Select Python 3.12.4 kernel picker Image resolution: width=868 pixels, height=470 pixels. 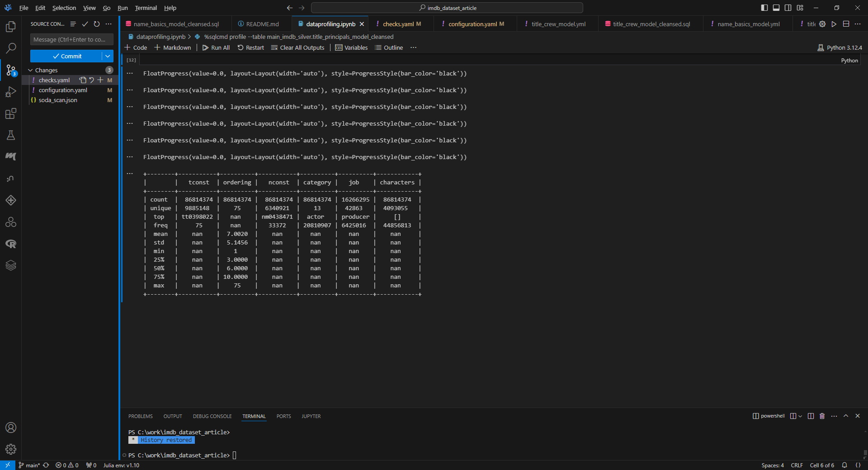tap(840, 47)
